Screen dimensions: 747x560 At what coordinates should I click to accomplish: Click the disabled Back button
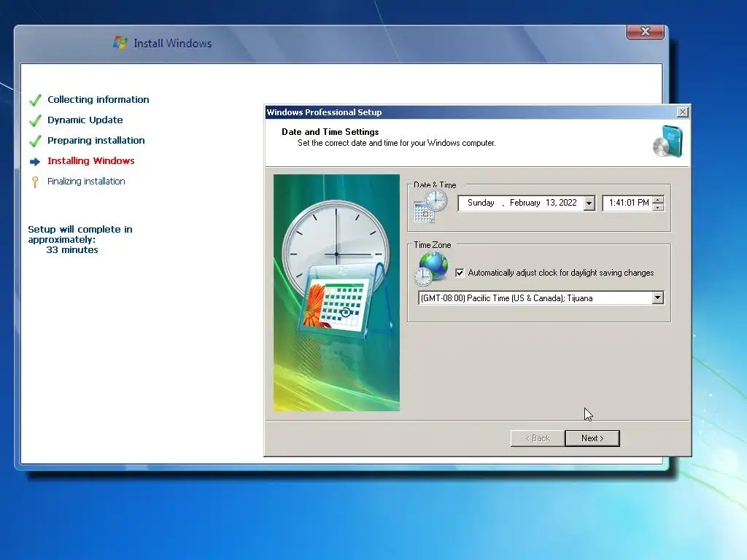tap(538, 438)
